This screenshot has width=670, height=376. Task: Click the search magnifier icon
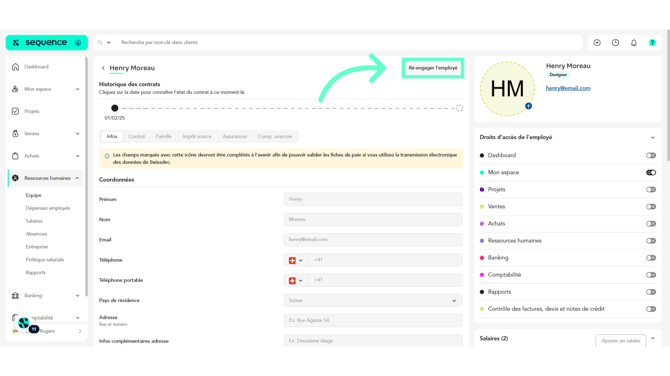[x=100, y=42]
